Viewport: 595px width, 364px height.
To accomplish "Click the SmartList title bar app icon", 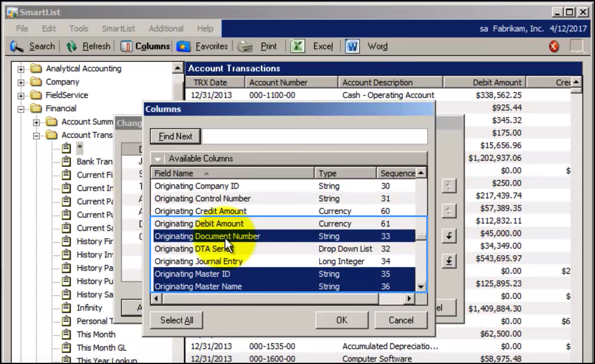I will tap(12, 12).
